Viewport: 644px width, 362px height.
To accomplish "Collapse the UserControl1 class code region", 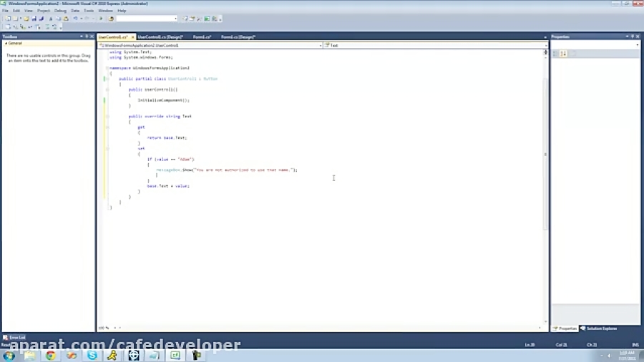I will pyautogui.click(x=107, y=79).
